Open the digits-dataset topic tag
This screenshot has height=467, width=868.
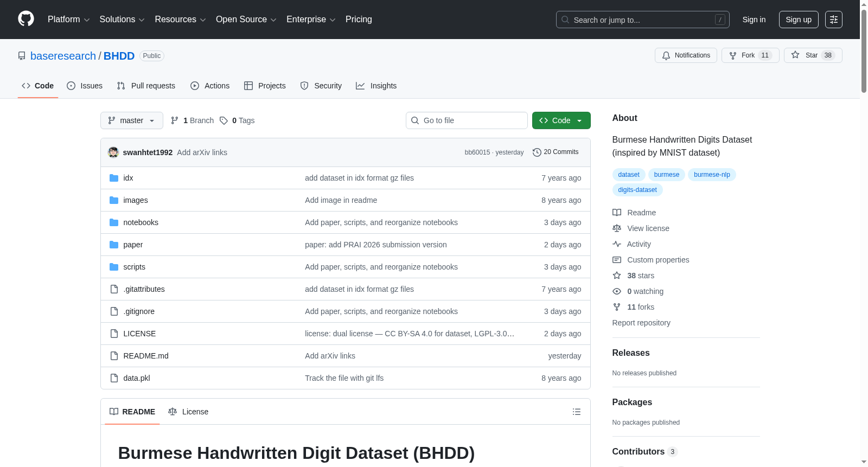(637, 190)
